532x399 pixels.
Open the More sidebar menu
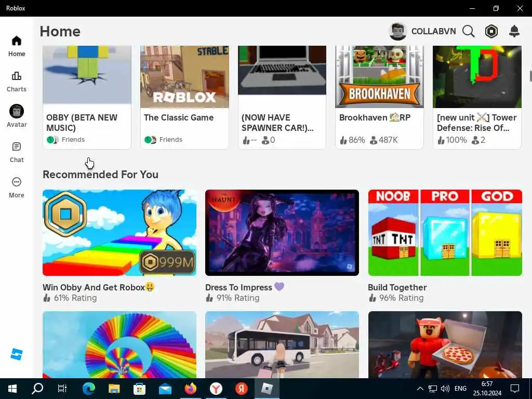click(16, 187)
